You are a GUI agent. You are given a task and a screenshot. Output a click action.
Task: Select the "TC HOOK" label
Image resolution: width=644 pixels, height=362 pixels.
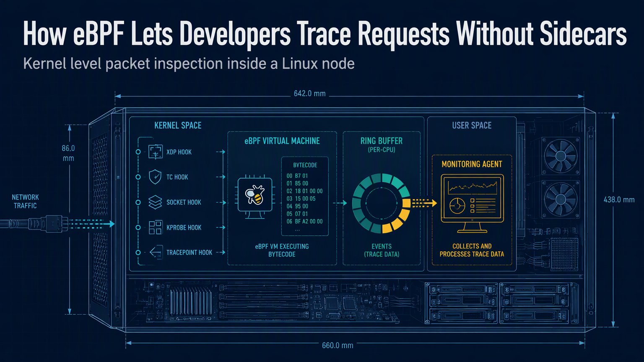(x=177, y=177)
